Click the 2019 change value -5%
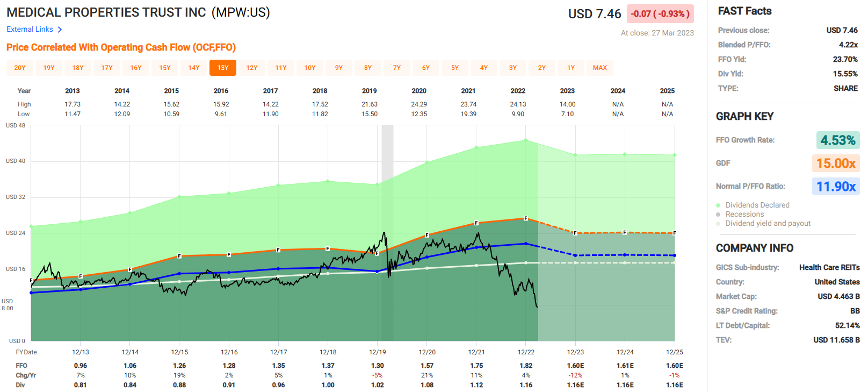 [x=378, y=375]
